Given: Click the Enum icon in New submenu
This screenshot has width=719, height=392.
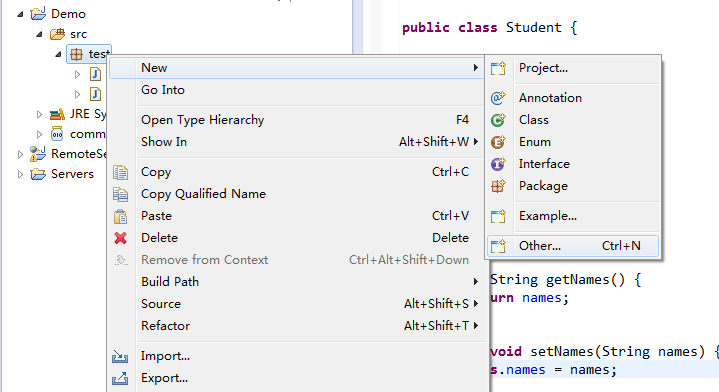Looking at the screenshot, I should click(498, 142).
